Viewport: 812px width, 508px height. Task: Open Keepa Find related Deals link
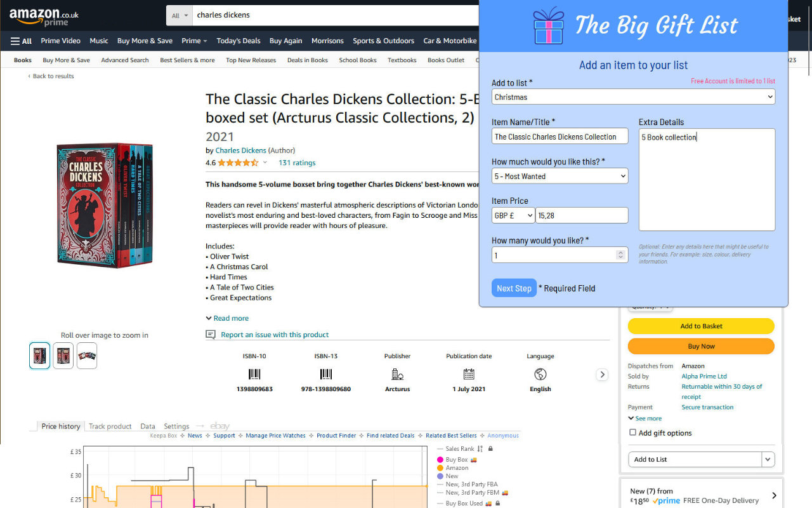coord(390,436)
